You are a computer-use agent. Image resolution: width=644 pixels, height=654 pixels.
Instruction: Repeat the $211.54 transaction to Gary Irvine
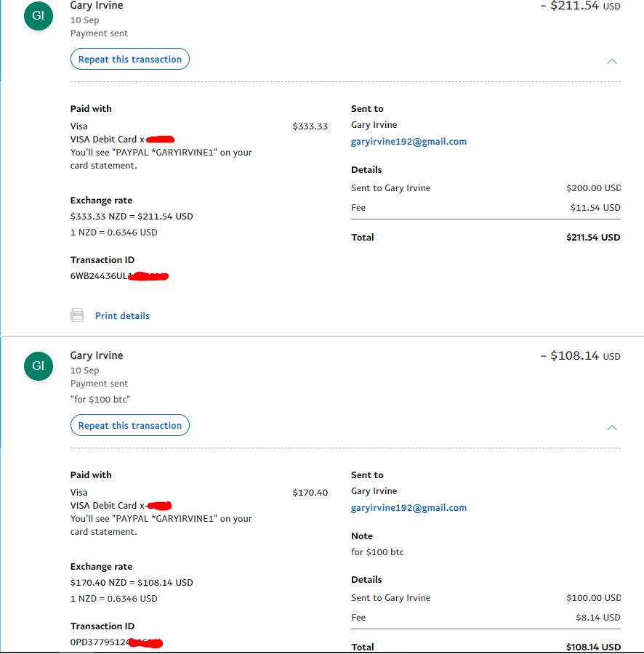(130, 60)
